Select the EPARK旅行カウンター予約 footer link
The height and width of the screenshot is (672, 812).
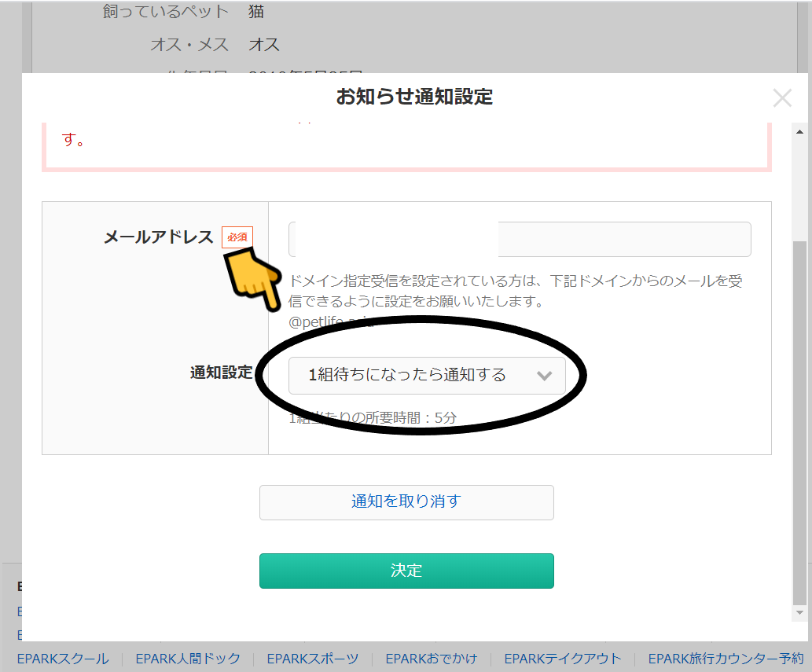(x=725, y=659)
